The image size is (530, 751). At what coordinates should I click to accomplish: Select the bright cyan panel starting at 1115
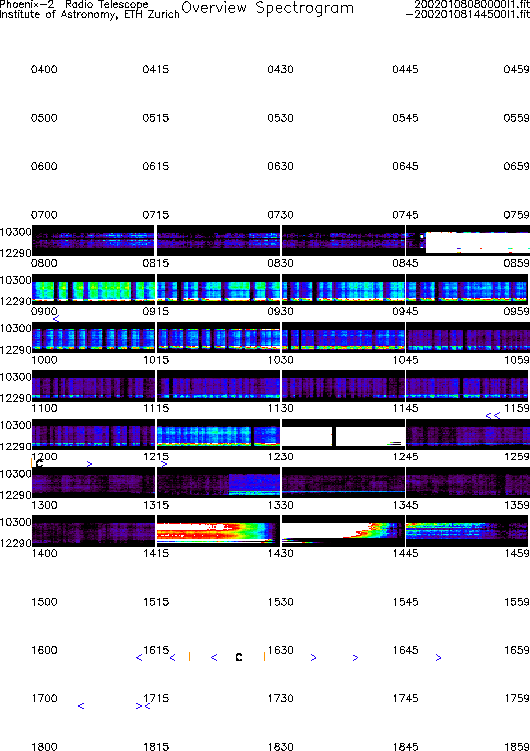click(x=218, y=434)
